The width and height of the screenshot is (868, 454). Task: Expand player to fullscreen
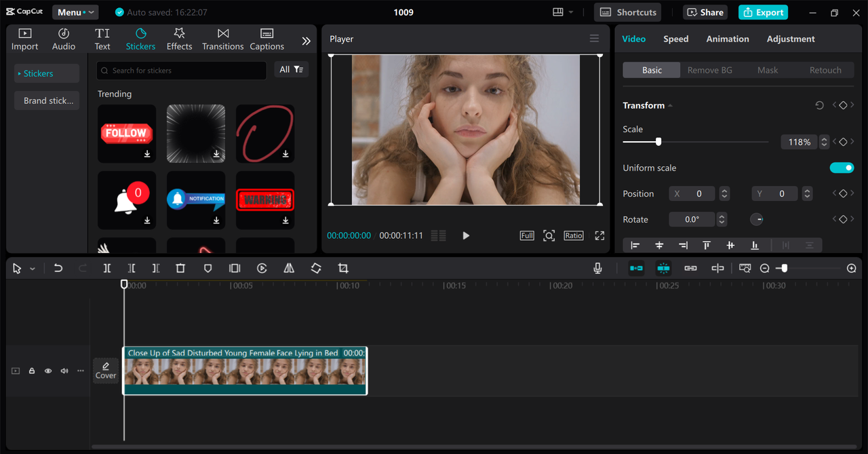[599, 235]
